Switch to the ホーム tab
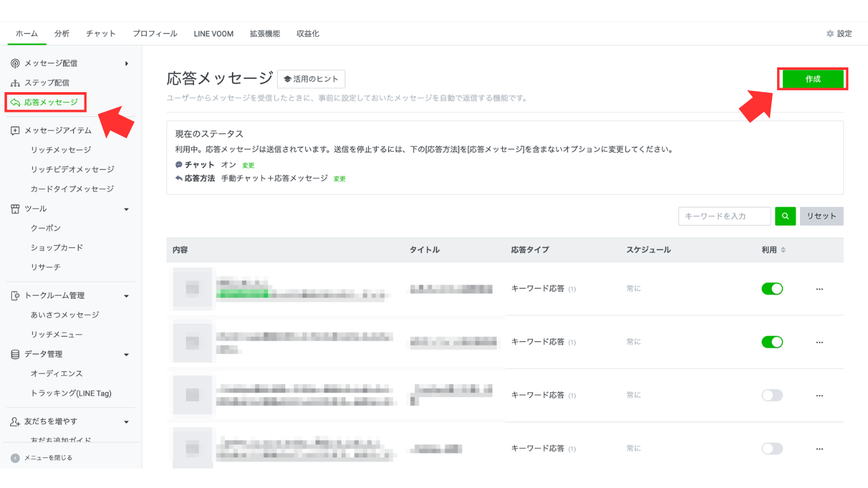 click(x=27, y=34)
